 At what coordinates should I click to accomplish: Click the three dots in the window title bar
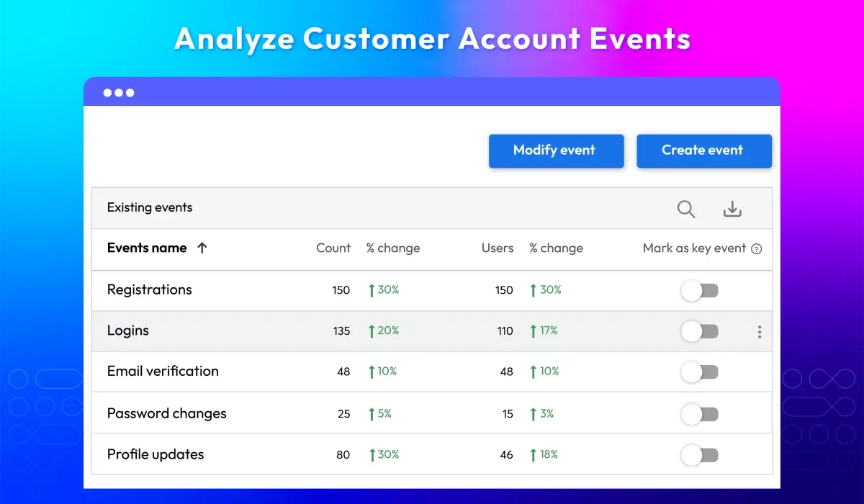119,93
